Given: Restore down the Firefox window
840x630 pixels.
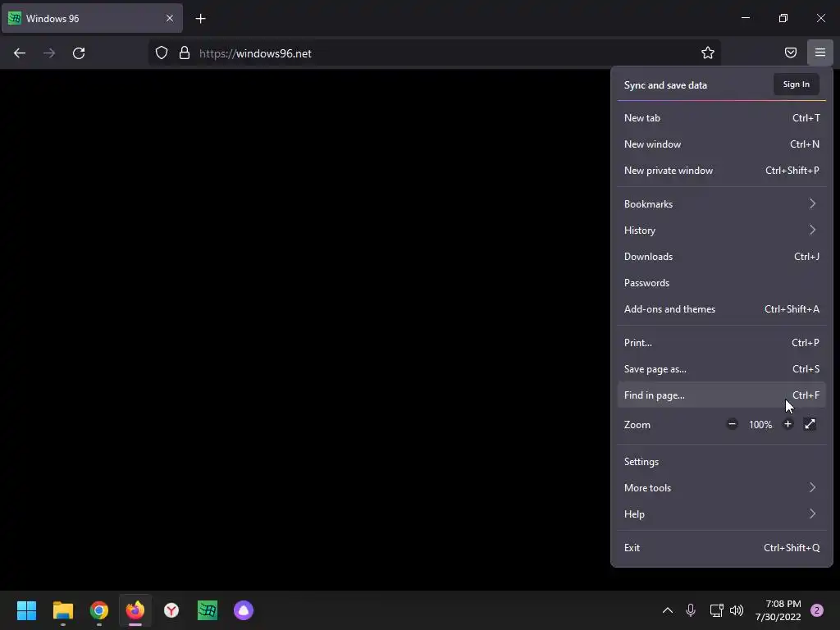Looking at the screenshot, I should pos(783,18).
